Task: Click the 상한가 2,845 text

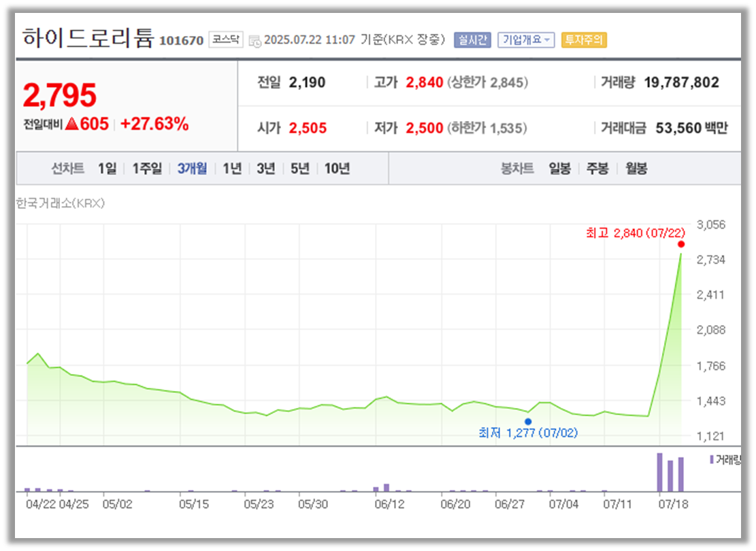Action: click(487, 82)
